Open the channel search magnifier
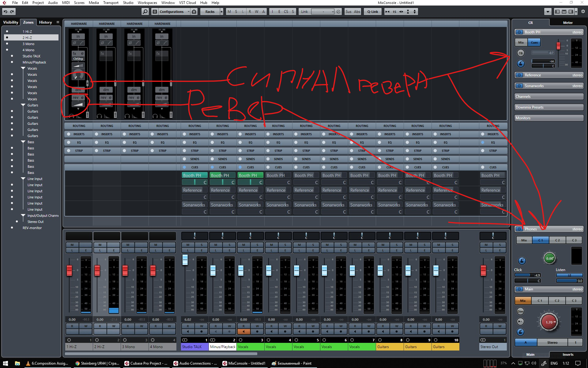Viewport: 588px width, 368px height. coord(145,12)
